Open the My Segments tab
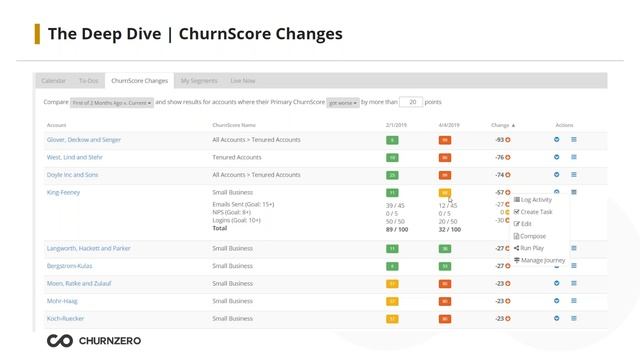 point(199,81)
